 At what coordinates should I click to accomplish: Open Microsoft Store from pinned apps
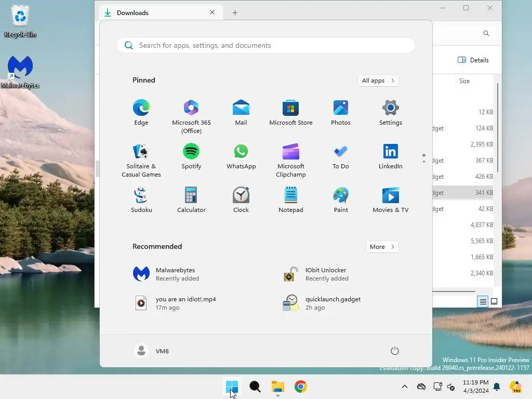click(x=291, y=113)
